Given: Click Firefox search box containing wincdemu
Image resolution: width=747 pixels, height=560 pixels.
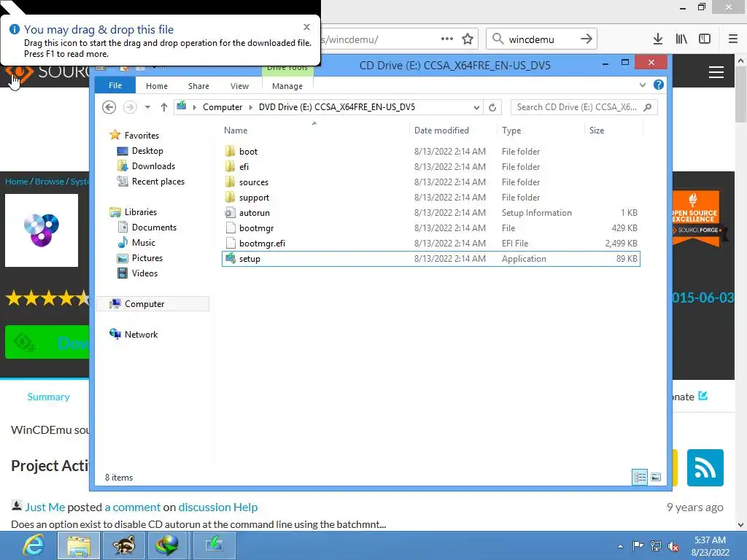Looking at the screenshot, I should (541, 39).
